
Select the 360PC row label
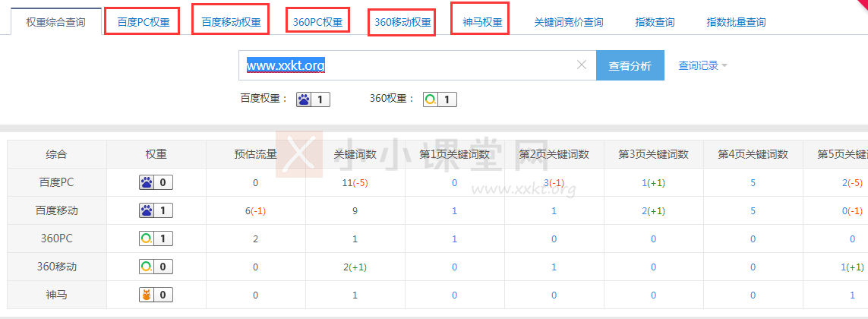pyautogui.click(x=56, y=238)
